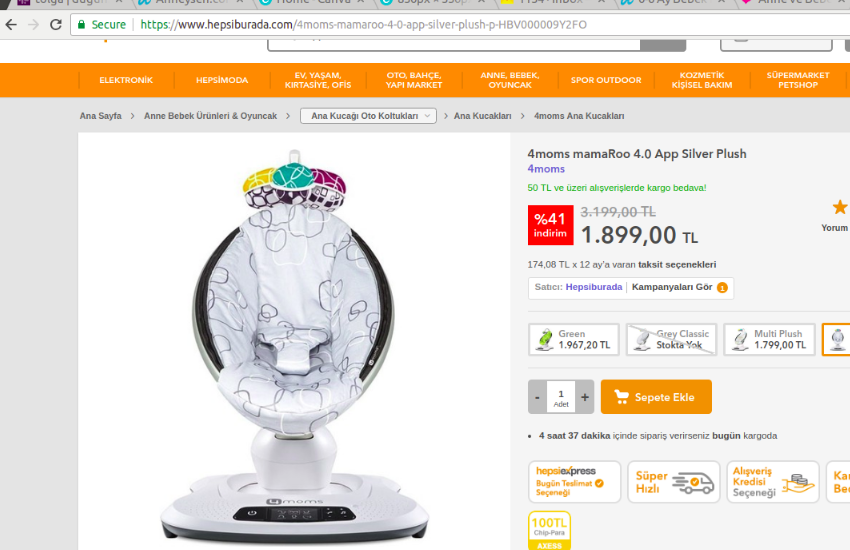Click the orange review star icon

(840, 207)
